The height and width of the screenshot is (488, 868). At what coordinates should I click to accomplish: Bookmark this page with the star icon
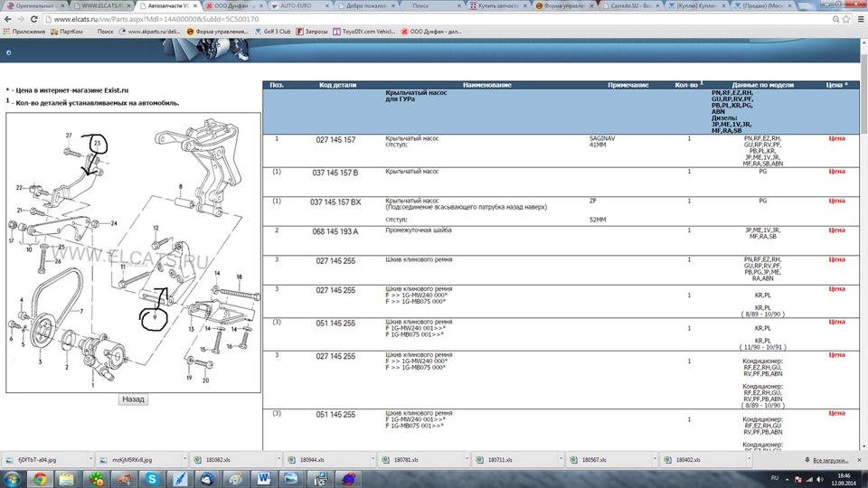click(x=846, y=19)
